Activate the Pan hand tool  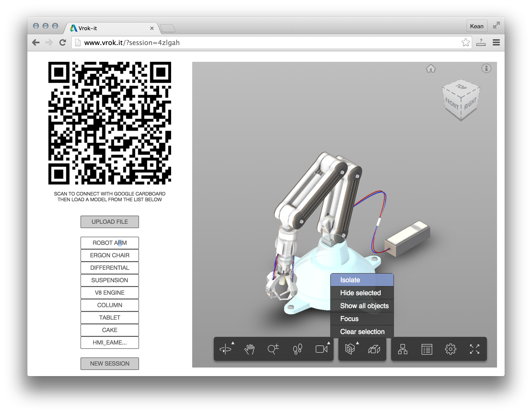(x=249, y=349)
